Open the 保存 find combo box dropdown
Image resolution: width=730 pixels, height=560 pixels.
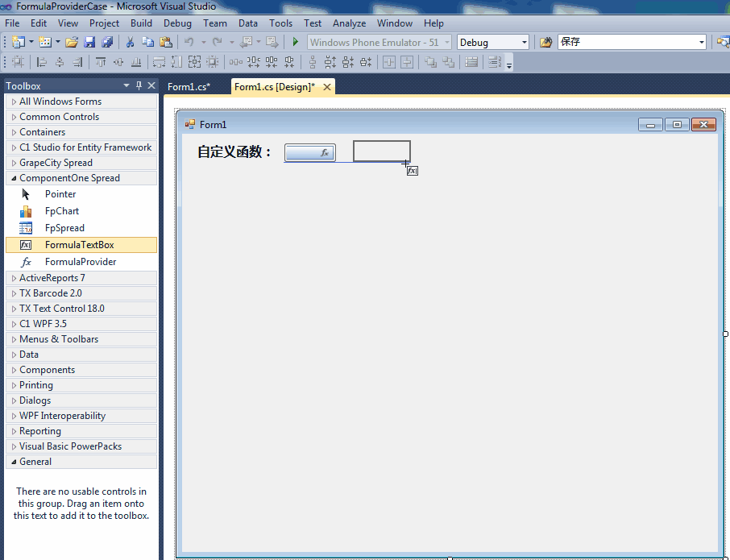tap(701, 43)
